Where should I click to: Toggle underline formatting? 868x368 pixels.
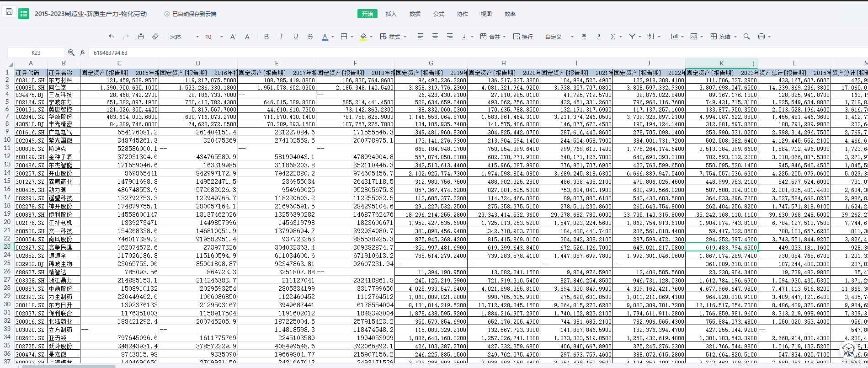coord(296,37)
